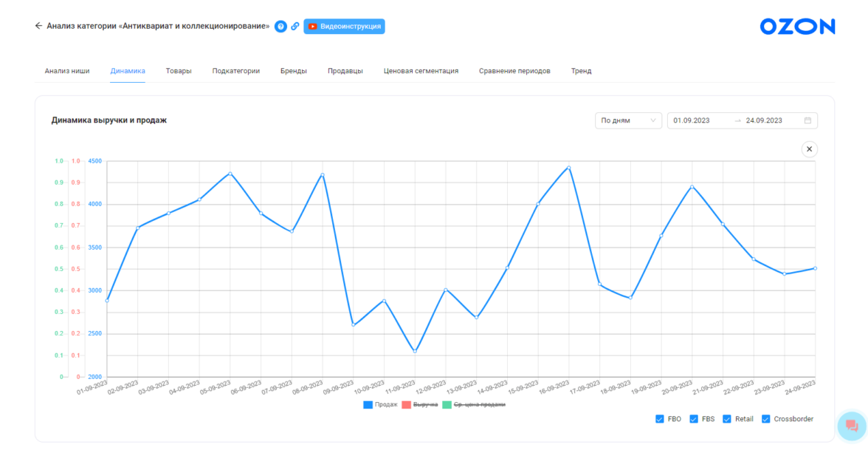
Task: Click the back arrow icon
Action: pos(38,26)
